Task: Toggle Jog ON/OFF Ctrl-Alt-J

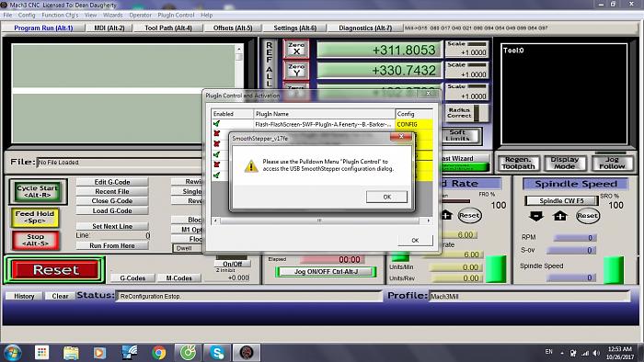Action: click(x=326, y=271)
